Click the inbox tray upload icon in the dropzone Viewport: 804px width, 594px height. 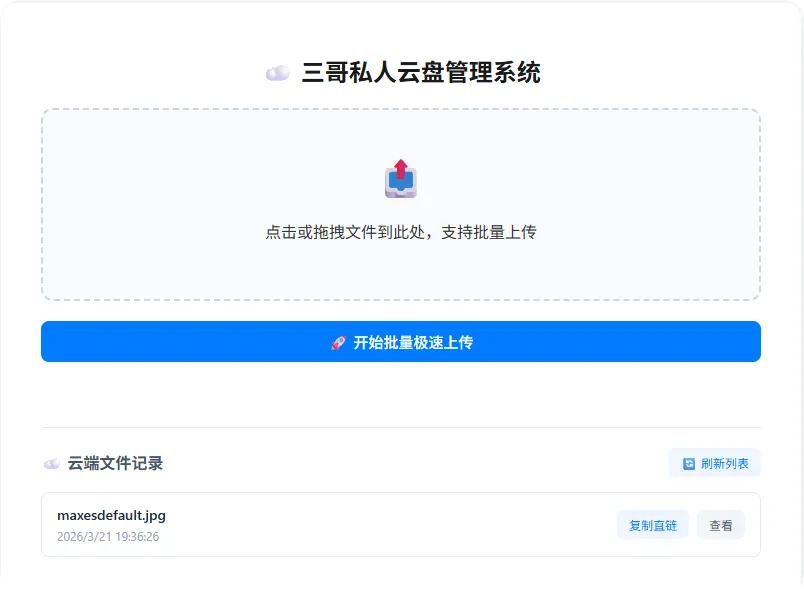coord(400,180)
